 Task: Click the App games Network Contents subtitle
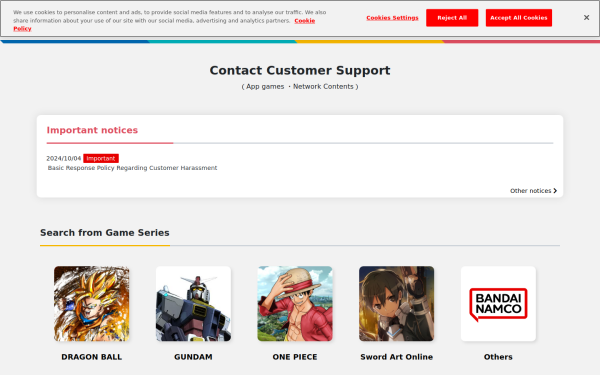point(300,86)
